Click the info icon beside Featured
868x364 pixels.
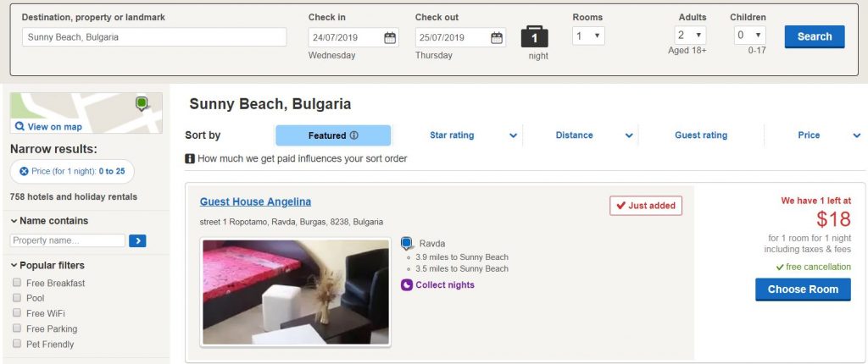coord(354,135)
